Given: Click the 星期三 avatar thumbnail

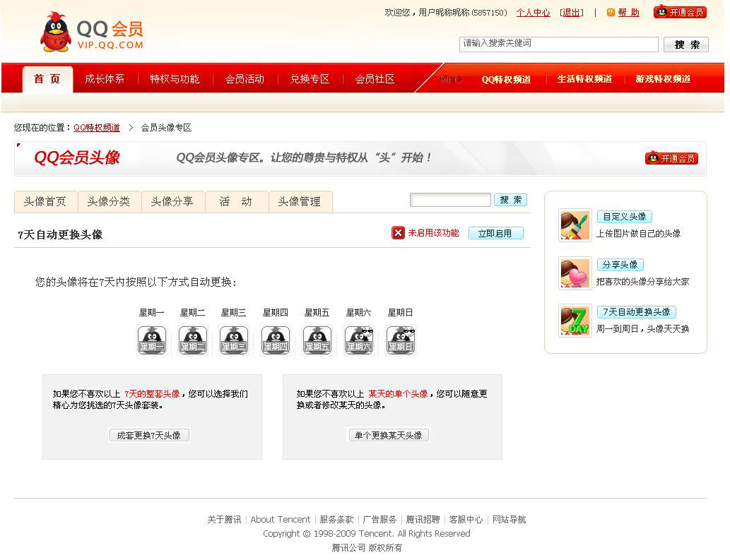Looking at the screenshot, I should click(x=234, y=340).
